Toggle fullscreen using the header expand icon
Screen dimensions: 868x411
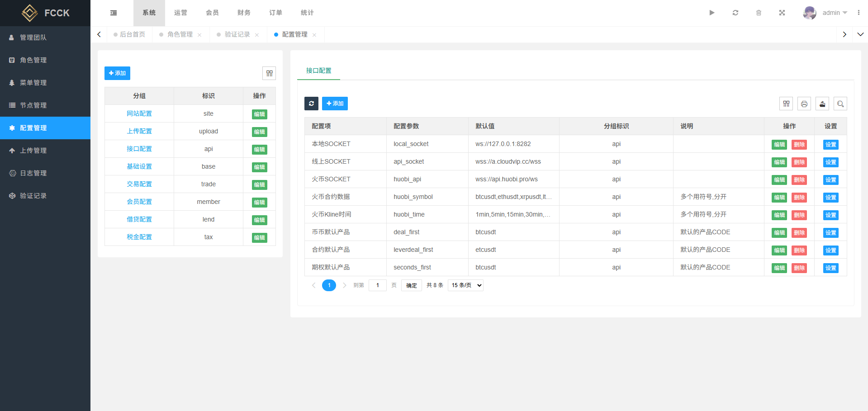tap(782, 13)
